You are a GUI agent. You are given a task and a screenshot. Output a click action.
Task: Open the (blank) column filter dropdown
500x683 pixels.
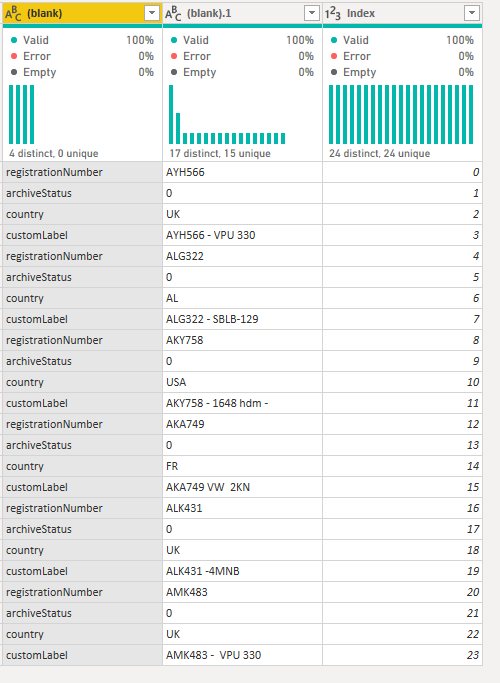tap(152, 13)
